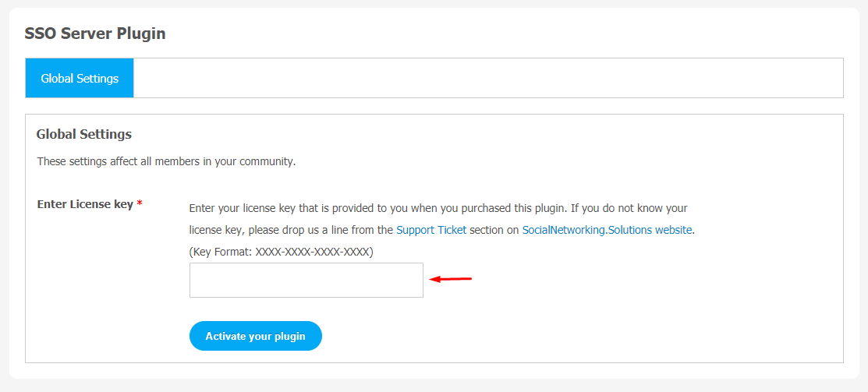Click the red arrow pointing at input
Viewport: 868px width, 392px height.
[452, 279]
